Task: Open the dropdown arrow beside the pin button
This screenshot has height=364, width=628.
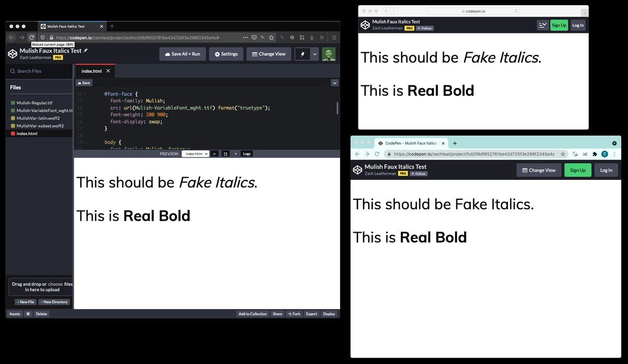Action: click(x=315, y=54)
